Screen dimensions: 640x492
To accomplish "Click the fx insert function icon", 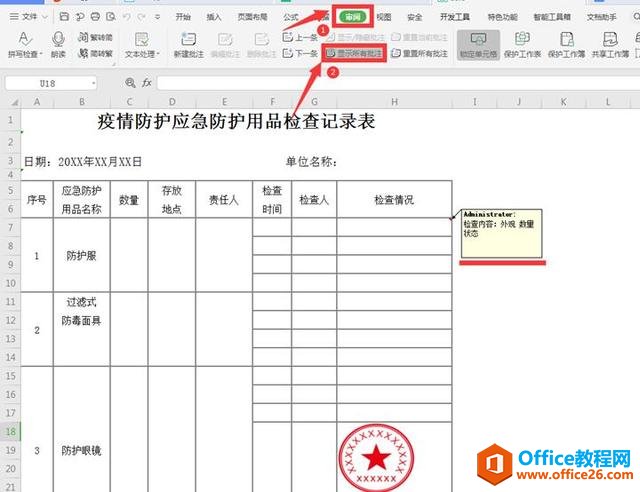I will point(147,83).
